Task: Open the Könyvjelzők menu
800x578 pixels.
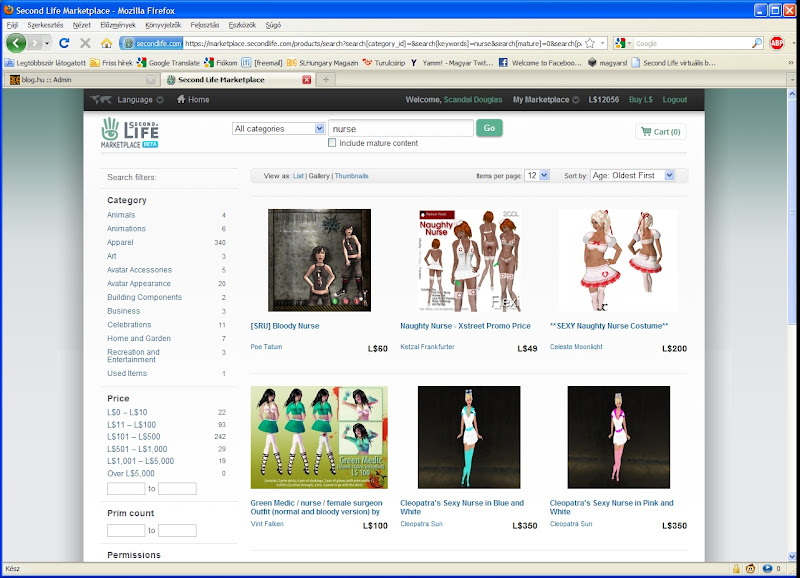Action: point(163,24)
